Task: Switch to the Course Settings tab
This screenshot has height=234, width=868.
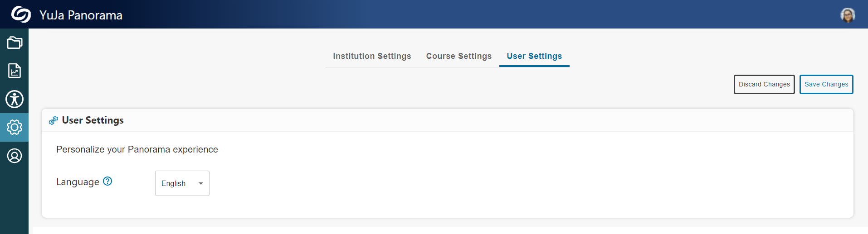Action: point(458,56)
